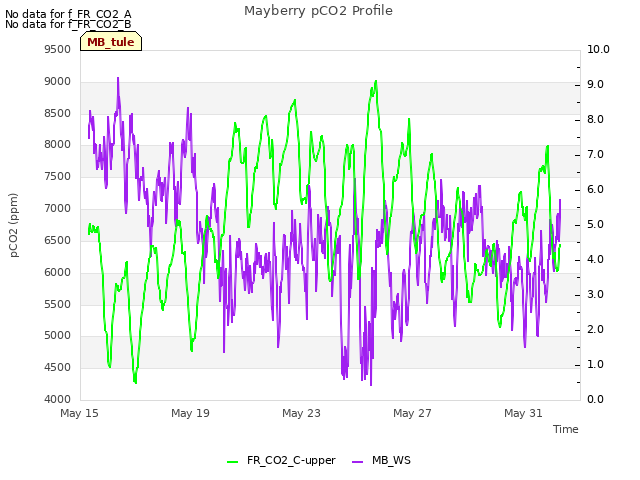Click the 8500 left axis value
This screenshot has height=480, width=640.
click(x=58, y=113)
